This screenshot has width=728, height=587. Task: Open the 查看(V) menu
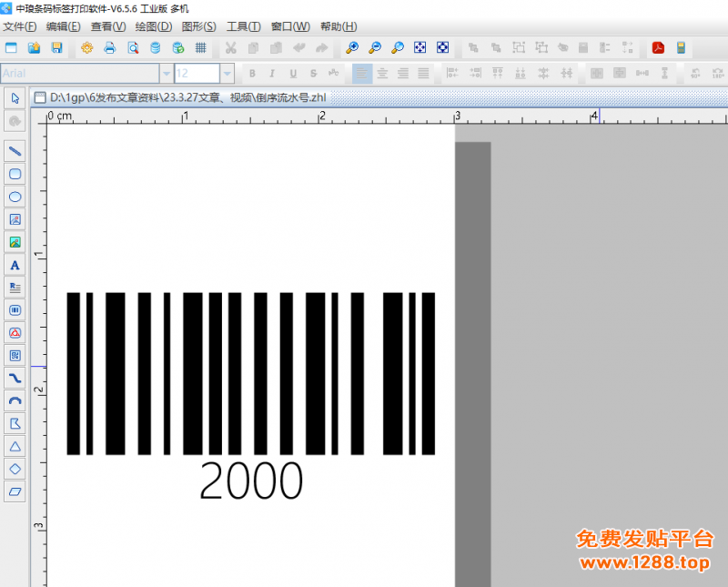click(108, 26)
